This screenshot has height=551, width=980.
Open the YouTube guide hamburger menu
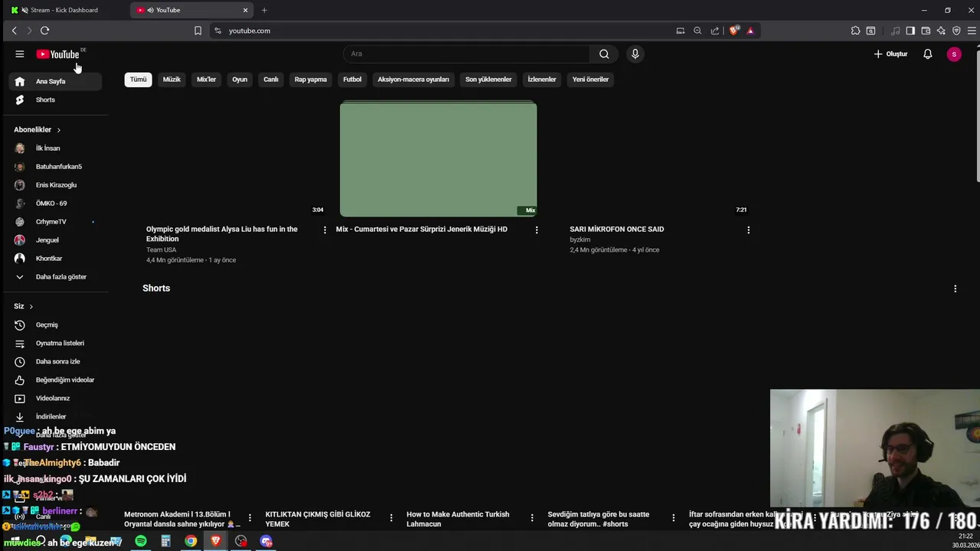(x=20, y=54)
